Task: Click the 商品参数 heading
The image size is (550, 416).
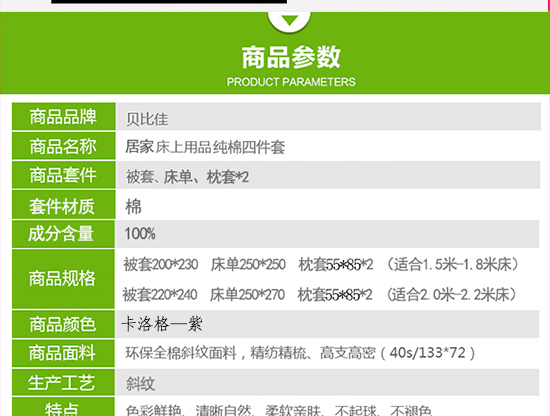Action: (291, 57)
